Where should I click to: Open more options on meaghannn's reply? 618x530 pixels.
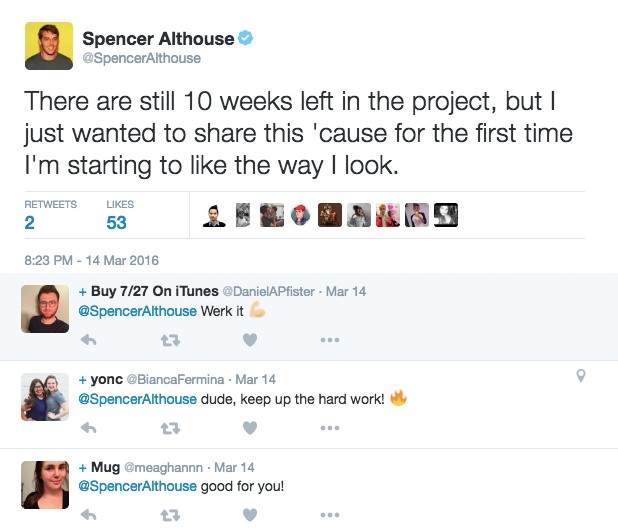pos(330,515)
